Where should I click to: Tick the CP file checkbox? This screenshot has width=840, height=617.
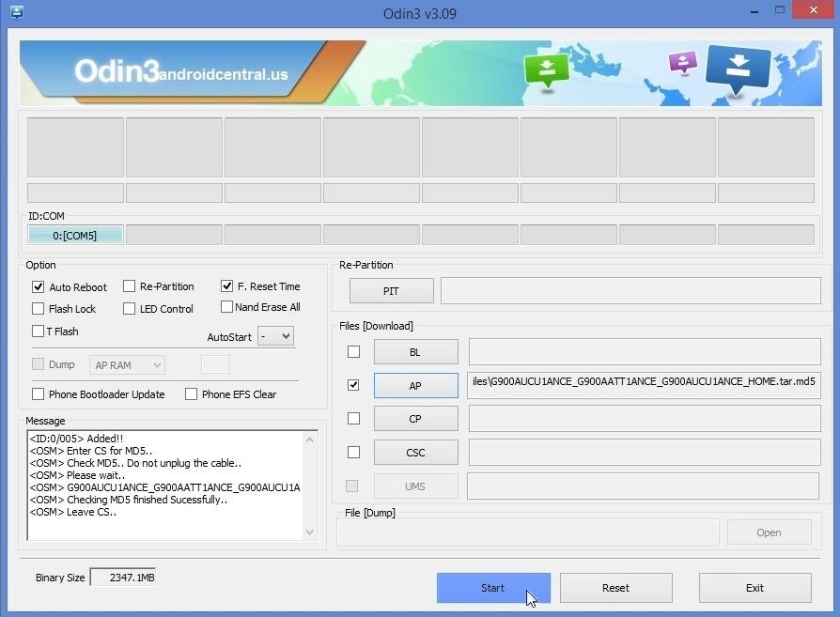click(353, 418)
